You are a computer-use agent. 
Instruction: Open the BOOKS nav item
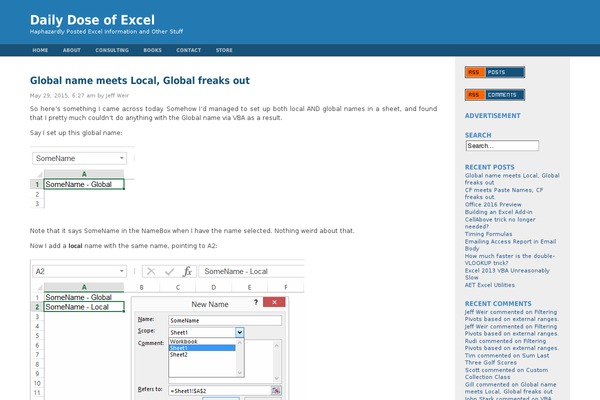point(152,50)
